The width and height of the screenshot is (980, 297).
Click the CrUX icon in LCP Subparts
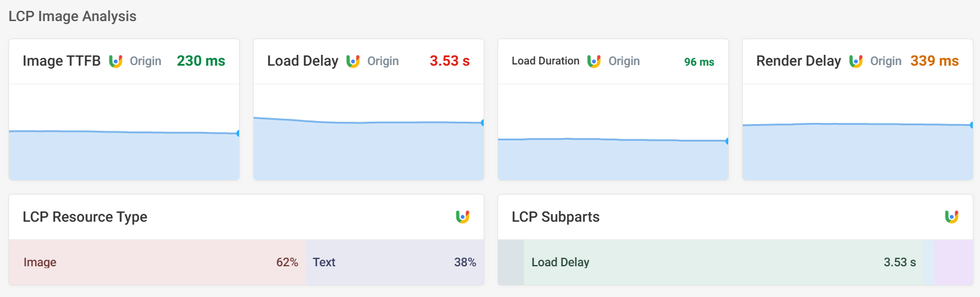coord(952,216)
